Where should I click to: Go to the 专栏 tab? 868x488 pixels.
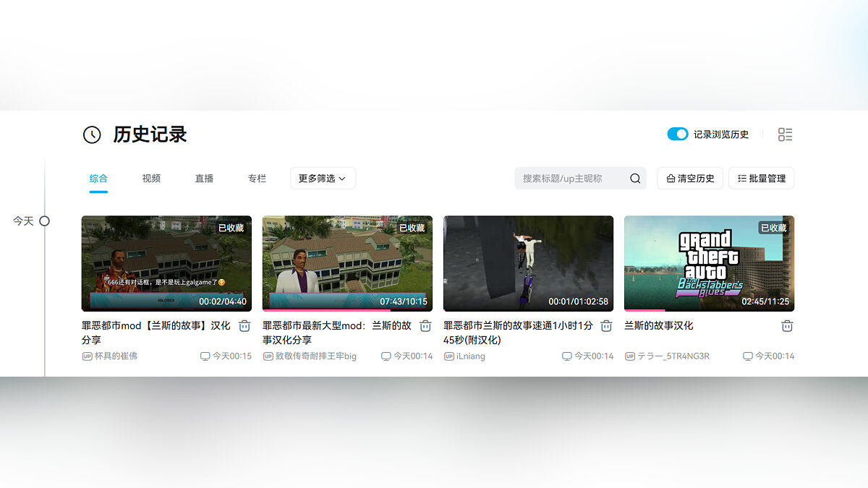pos(257,179)
